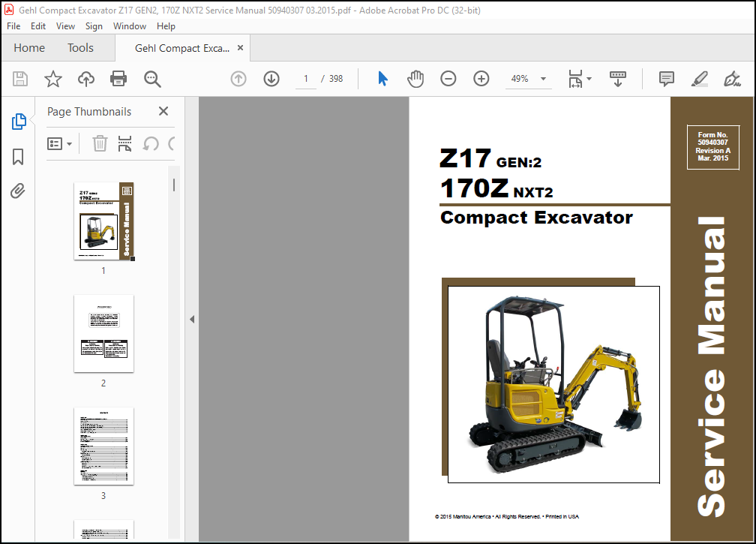Activate the Hand pan tool
Image resolution: width=756 pixels, height=544 pixels.
tap(415, 79)
